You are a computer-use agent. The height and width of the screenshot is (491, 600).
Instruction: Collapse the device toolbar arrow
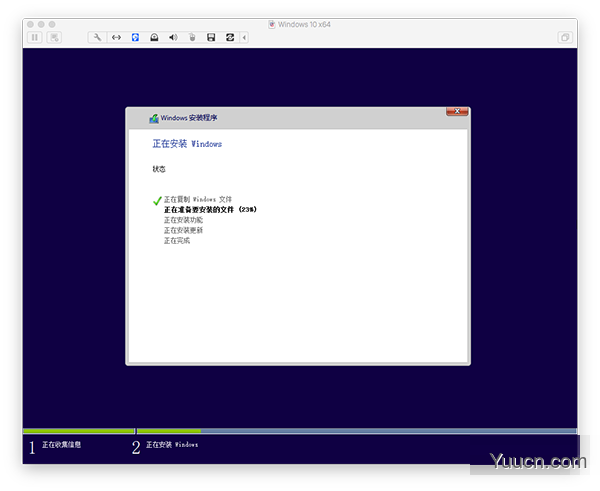244,37
